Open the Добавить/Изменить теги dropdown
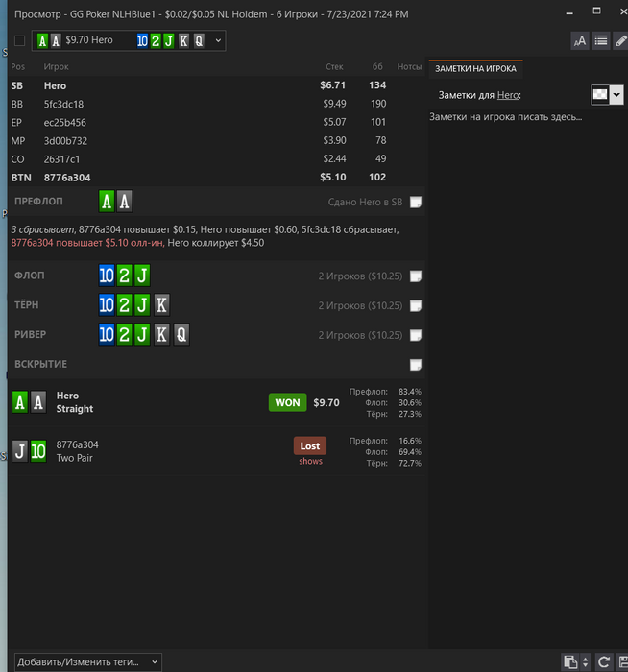 point(88,662)
